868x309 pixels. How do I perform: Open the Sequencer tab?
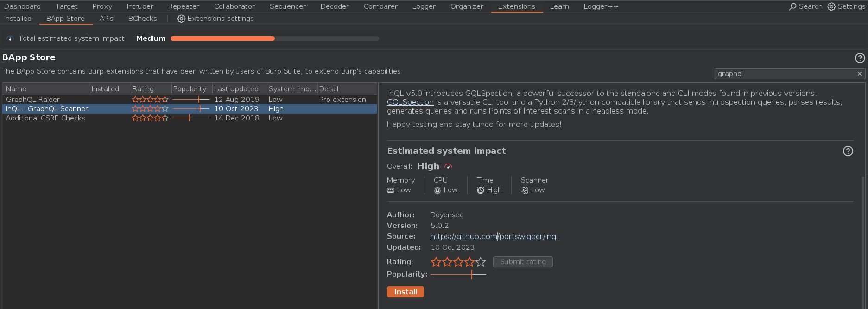pos(288,6)
